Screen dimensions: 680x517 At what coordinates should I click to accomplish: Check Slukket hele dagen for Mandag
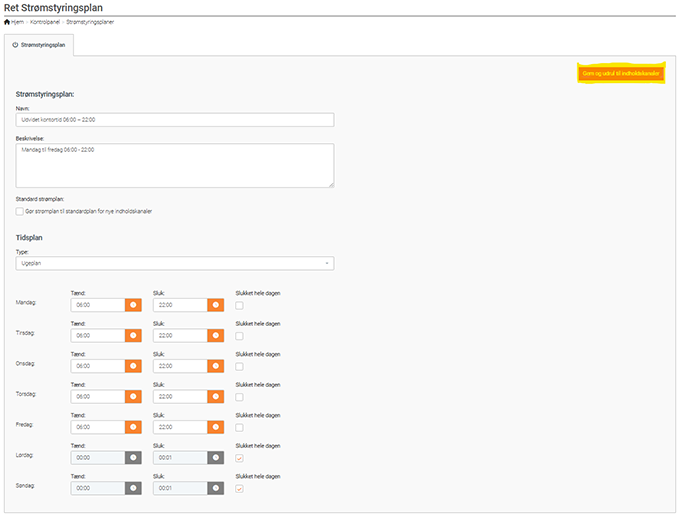pos(239,305)
